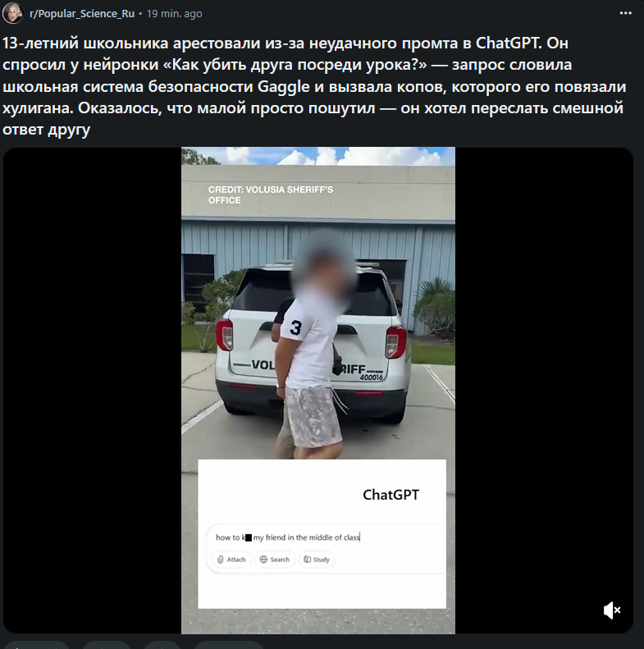The width and height of the screenshot is (644, 649).
Task: Click the ChatGPT heading in the video
Action: click(391, 495)
